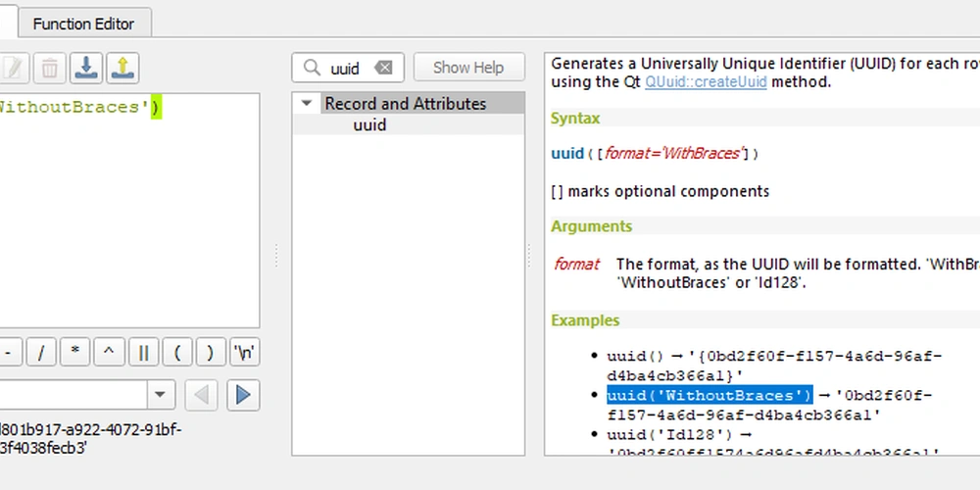
Task: Go to the previous feature preview arrow
Action: (x=202, y=395)
